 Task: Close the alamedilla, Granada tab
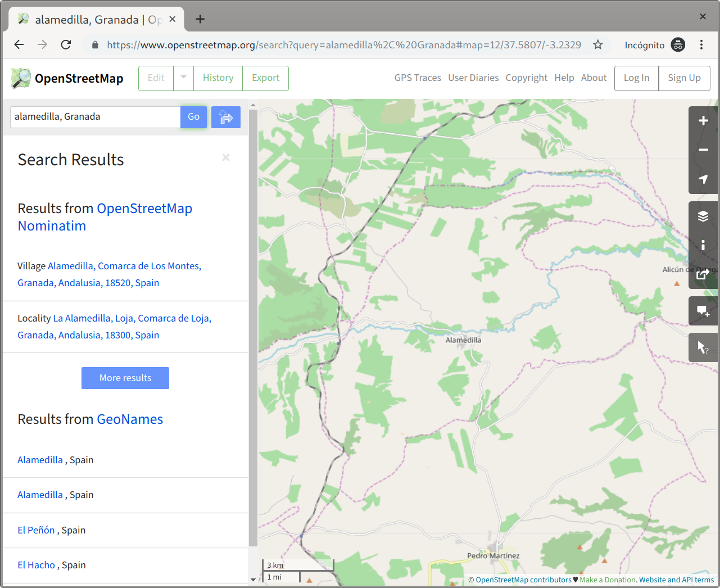pos(173,19)
